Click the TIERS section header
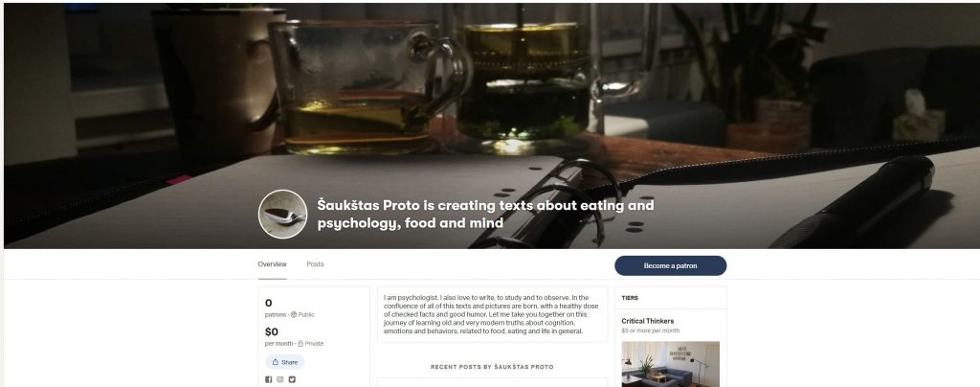The image size is (980, 387). (x=630, y=298)
